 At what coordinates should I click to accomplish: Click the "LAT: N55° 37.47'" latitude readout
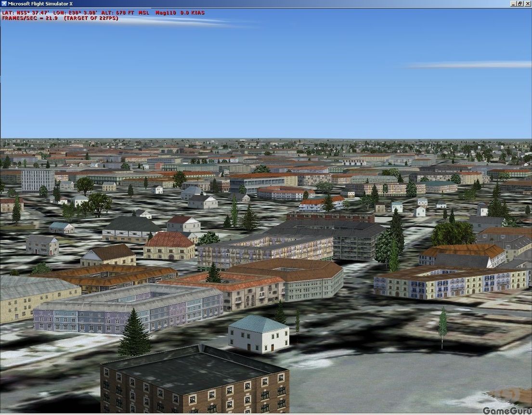coord(26,13)
